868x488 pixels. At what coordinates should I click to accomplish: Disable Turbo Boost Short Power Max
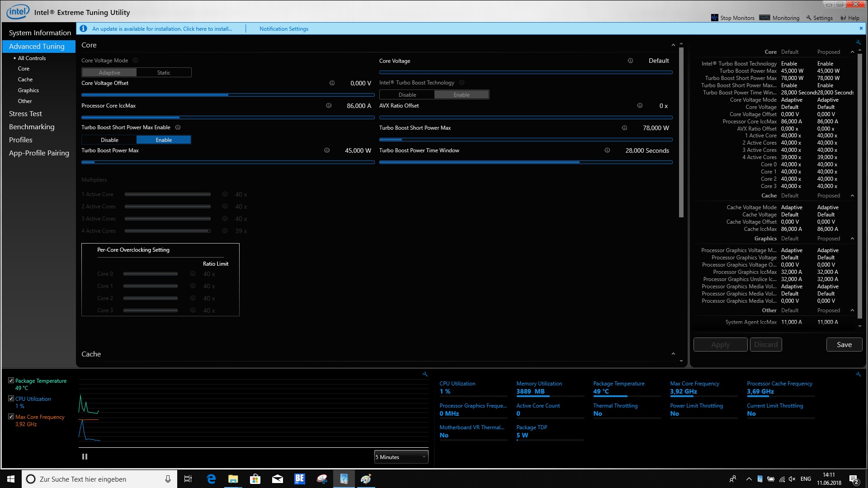pyautogui.click(x=109, y=140)
